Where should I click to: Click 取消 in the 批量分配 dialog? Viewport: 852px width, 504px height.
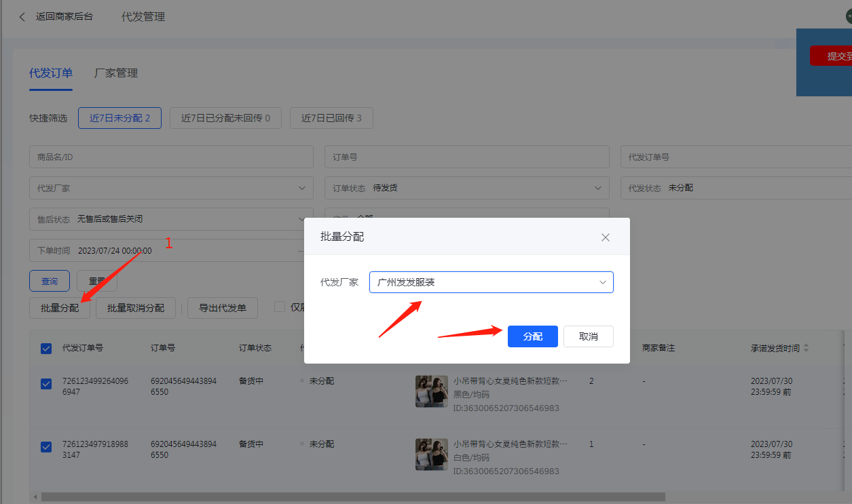[x=589, y=336]
